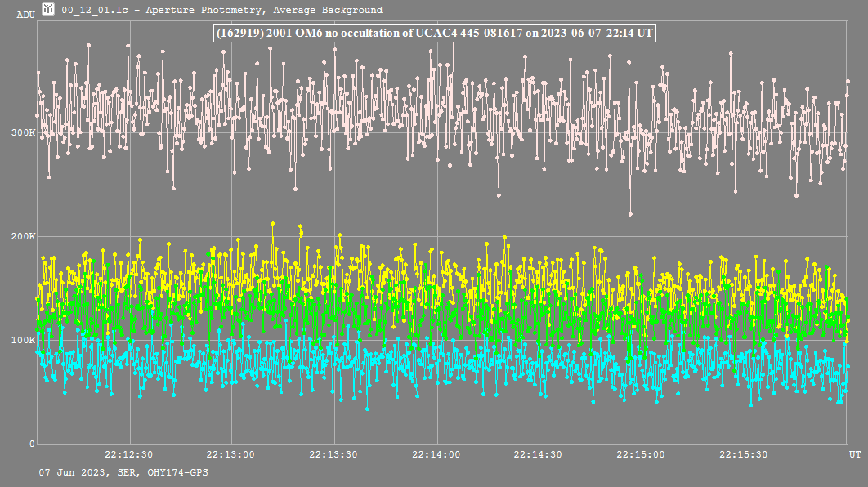Click the 22:14:30 time axis label
This screenshot has height=487, width=868.
tap(539, 454)
